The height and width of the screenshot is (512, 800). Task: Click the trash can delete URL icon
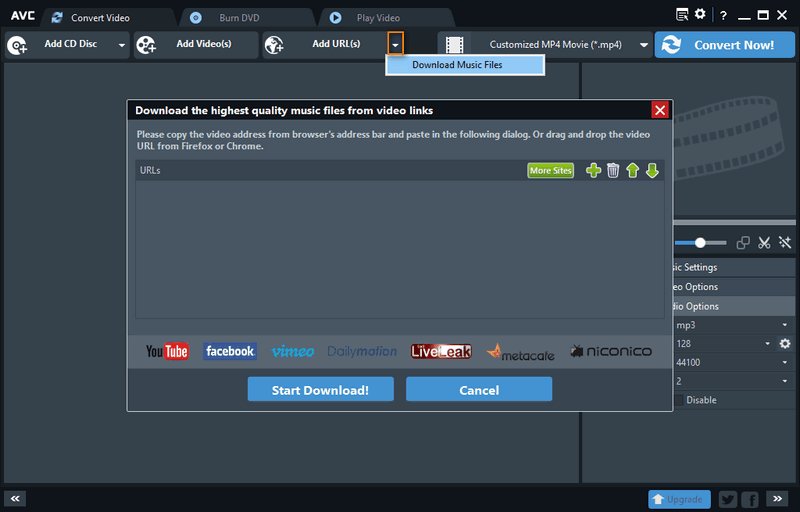(x=613, y=170)
